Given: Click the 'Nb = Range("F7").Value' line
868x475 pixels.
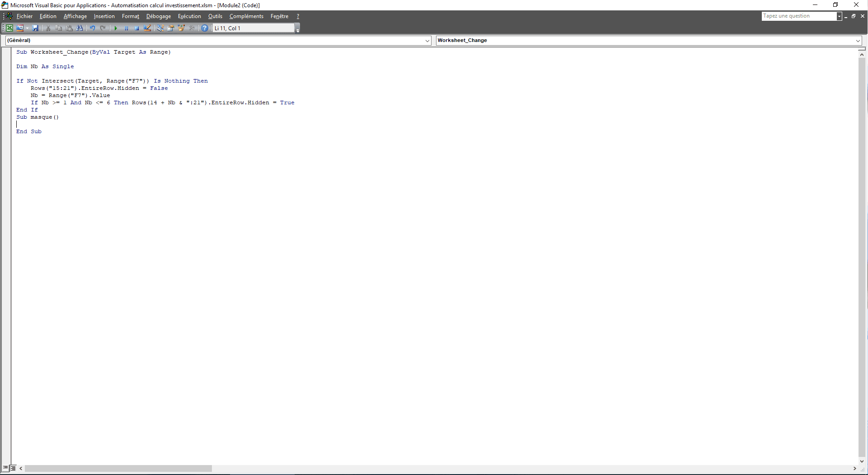Looking at the screenshot, I should 70,96.
